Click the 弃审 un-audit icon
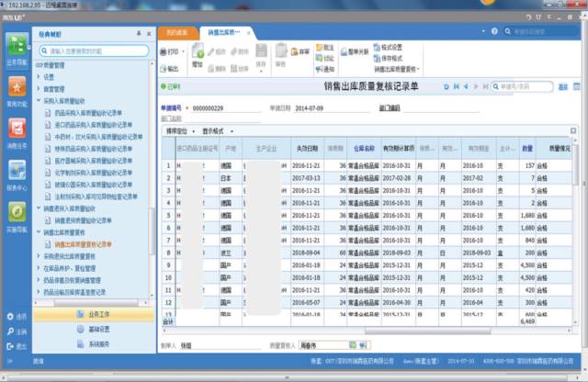 294,51
